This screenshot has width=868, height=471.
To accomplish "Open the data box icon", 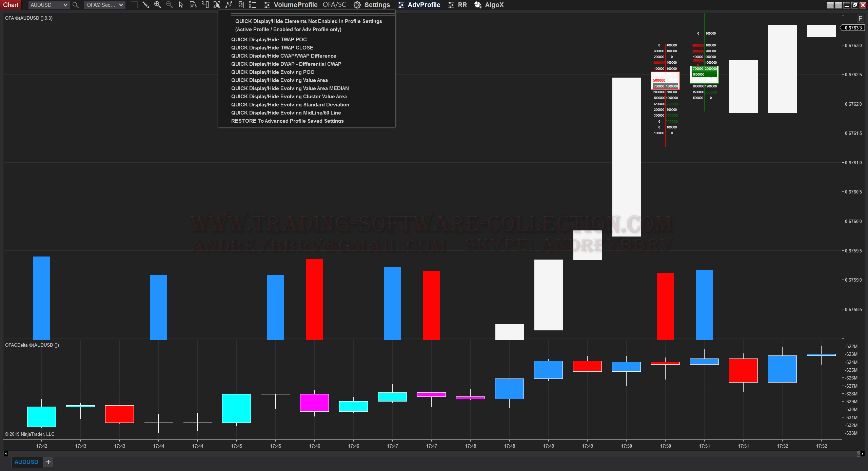I will [x=193, y=5].
